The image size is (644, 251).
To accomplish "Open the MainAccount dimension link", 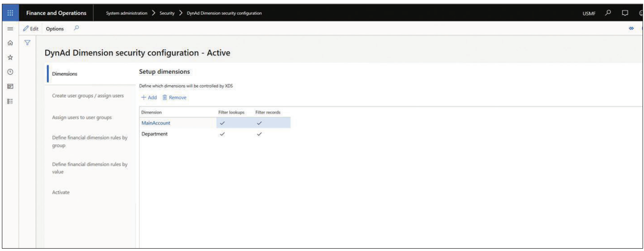I will coord(156,123).
